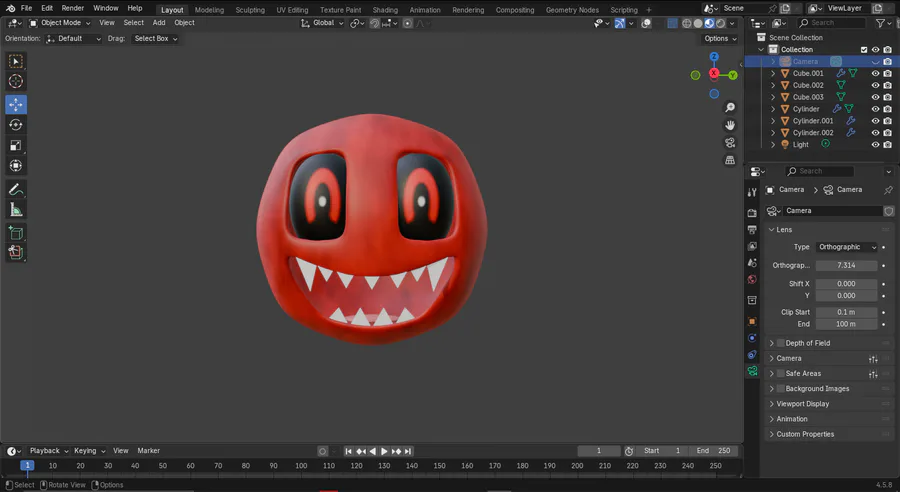
Task: Open the lens Type Orthographic dropdown
Action: [847, 247]
